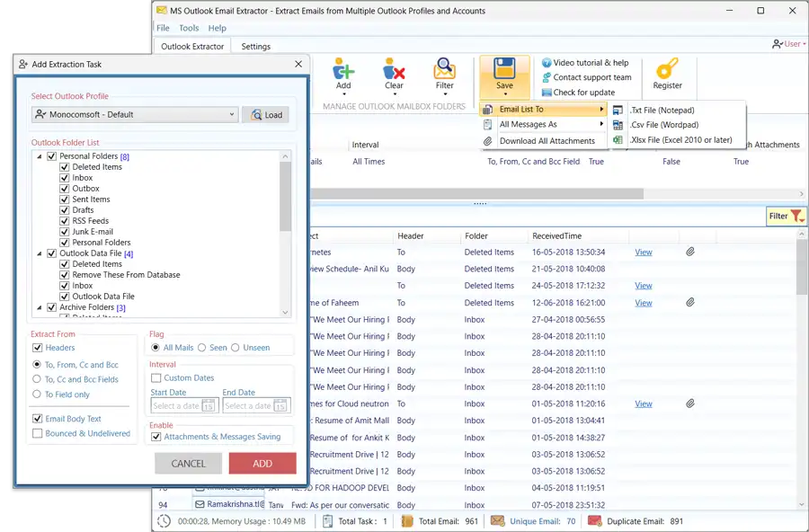Click the User account icon
The width and height of the screenshot is (809, 532).
(x=777, y=44)
